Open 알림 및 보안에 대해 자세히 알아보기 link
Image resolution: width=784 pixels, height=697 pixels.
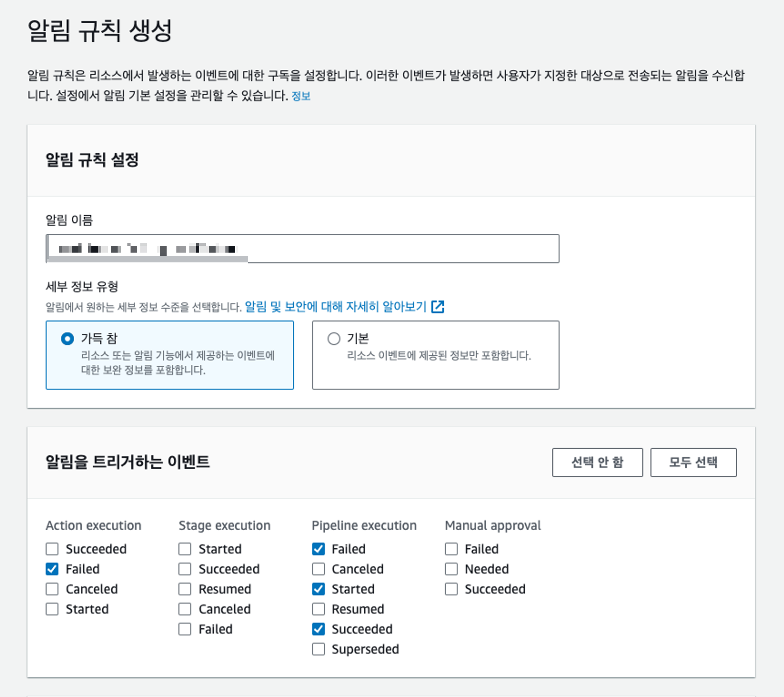coord(335,307)
